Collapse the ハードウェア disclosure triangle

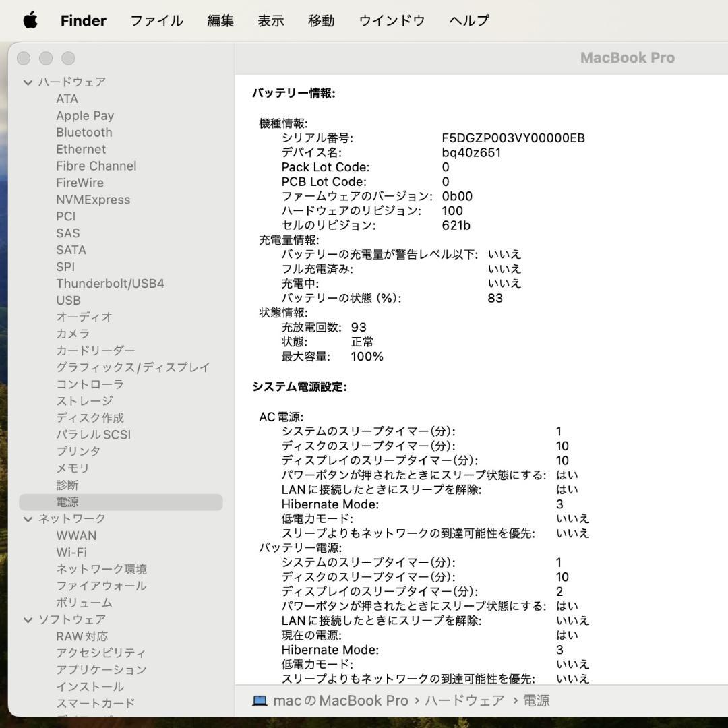tap(28, 82)
